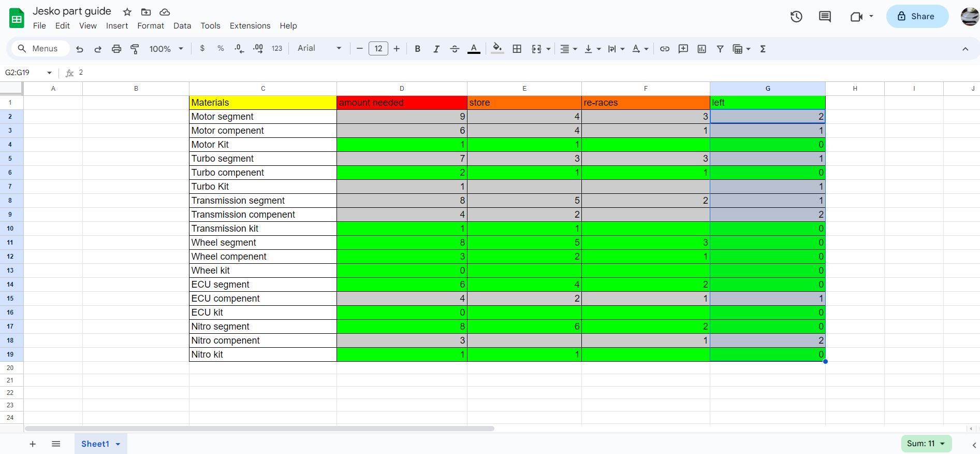Open the Format menu
The height and width of the screenshot is (454, 980).
[x=151, y=25]
